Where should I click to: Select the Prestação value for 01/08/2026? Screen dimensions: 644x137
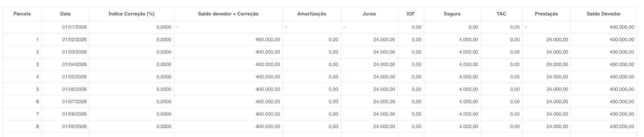557,114
